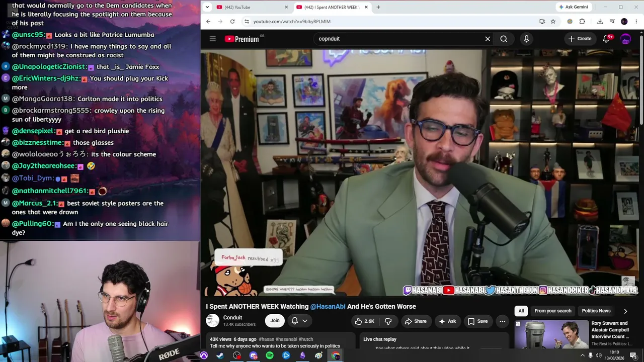Click the #hasanabi hashtag
Screen dimensions: 644x362
(286, 339)
